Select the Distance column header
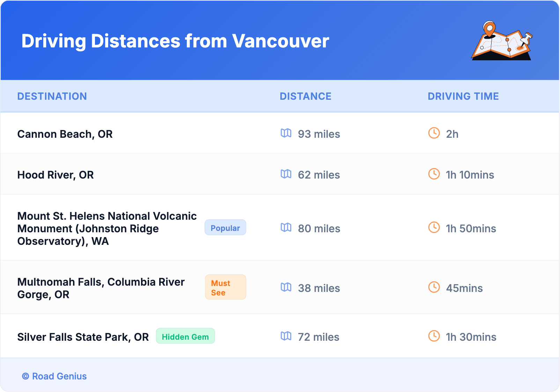 click(x=305, y=96)
